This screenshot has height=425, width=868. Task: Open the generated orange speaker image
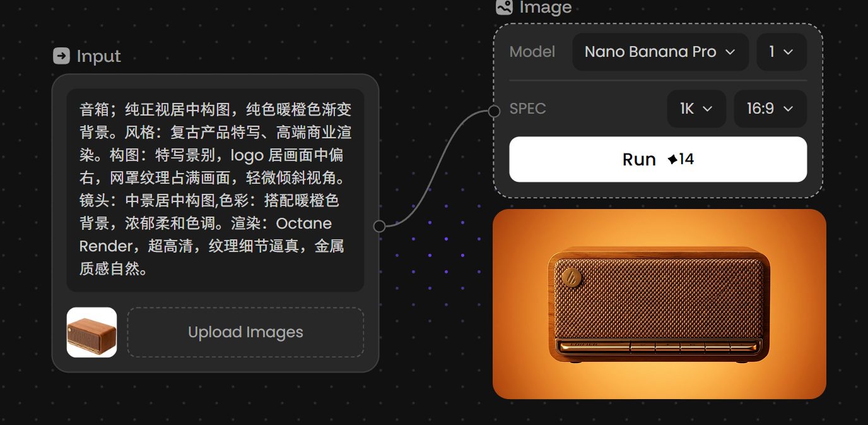coord(659,304)
